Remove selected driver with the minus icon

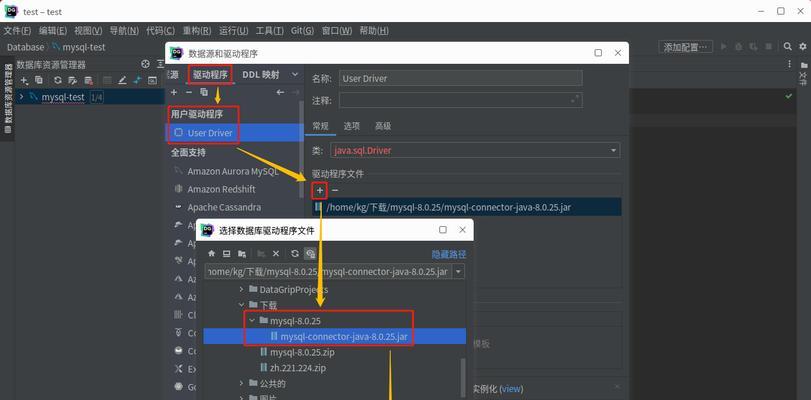point(189,92)
